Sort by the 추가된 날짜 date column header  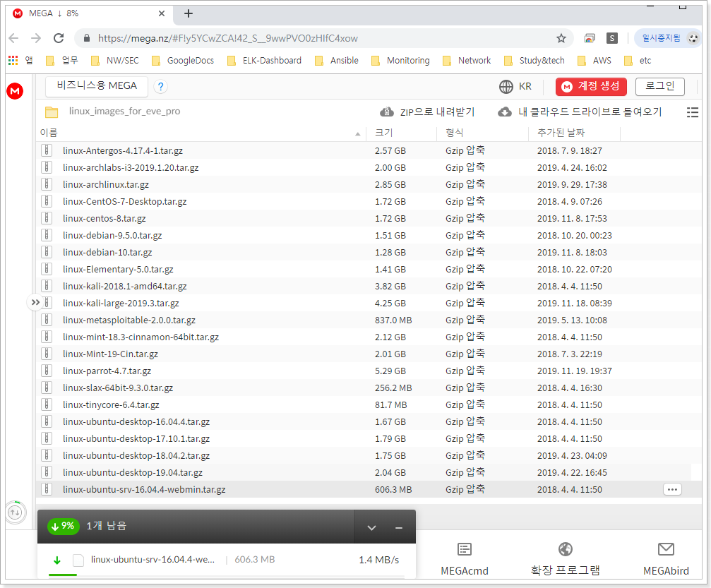click(561, 133)
